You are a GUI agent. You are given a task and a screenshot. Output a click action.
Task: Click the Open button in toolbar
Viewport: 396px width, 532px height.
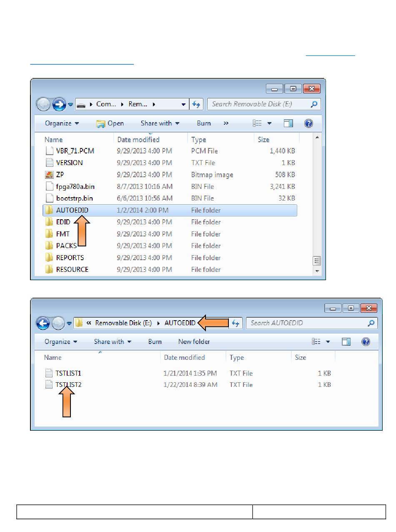110,123
